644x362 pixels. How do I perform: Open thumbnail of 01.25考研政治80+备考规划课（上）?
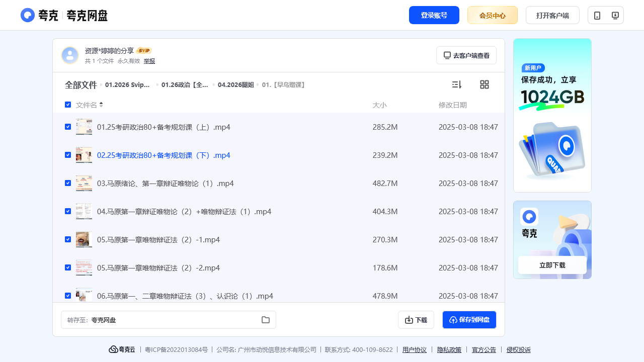click(84, 127)
